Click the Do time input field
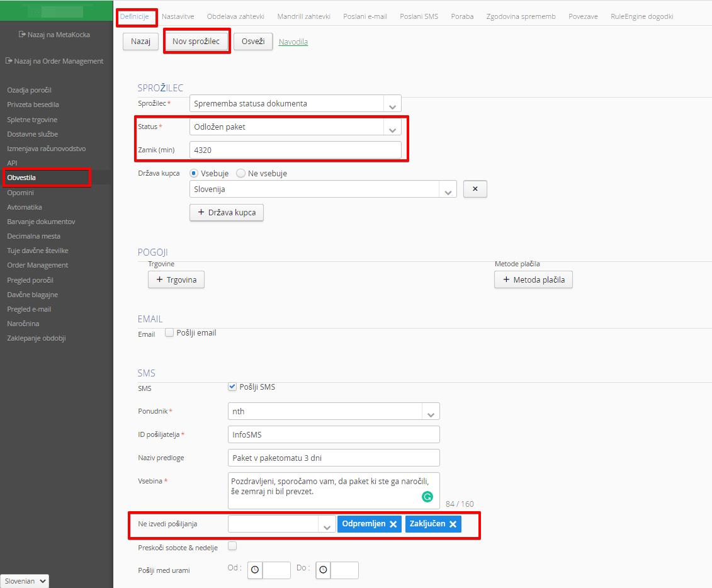The image size is (712, 588). tap(344, 570)
